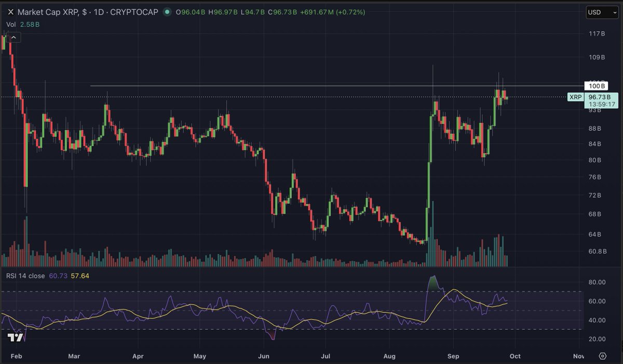Click the 117 B price axis label
The width and height of the screenshot is (623, 364).
click(x=596, y=34)
